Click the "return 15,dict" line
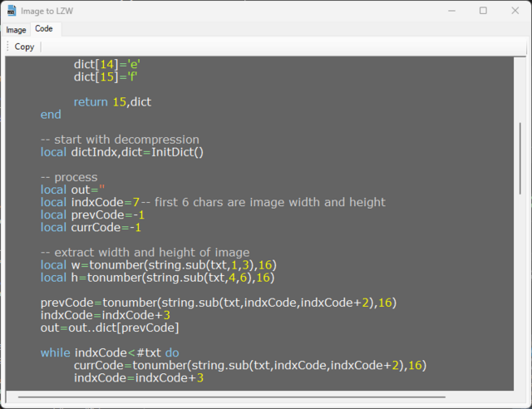The width and height of the screenshot is (532, 409). tap(112, 101)
